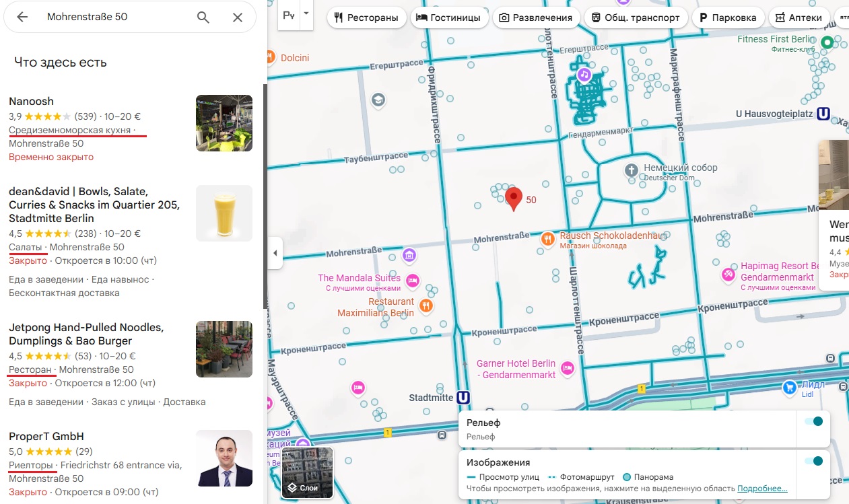849x504 pixels.
Task: Open the Подробнее link
Action: click(762, 489)
